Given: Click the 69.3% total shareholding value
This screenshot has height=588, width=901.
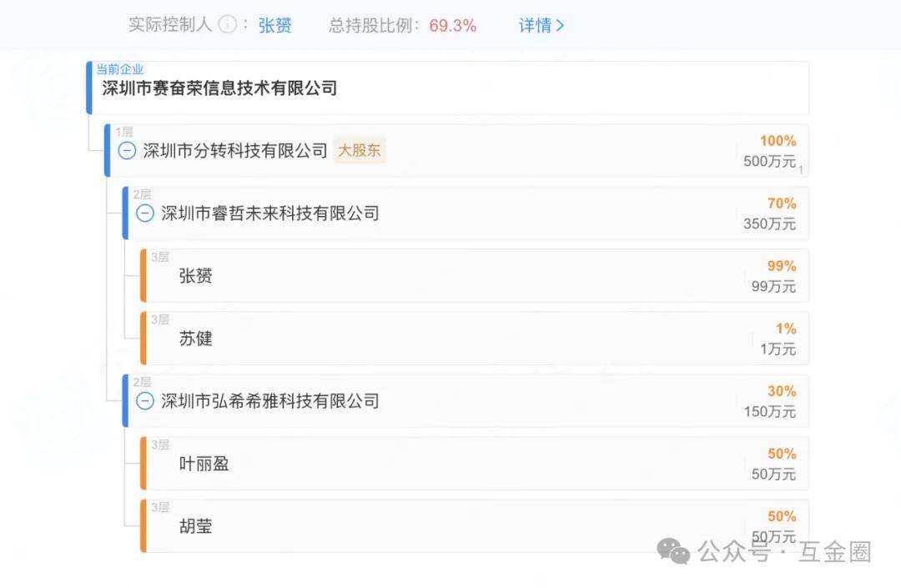Looking at the screenshot, I should coord(453,25).
